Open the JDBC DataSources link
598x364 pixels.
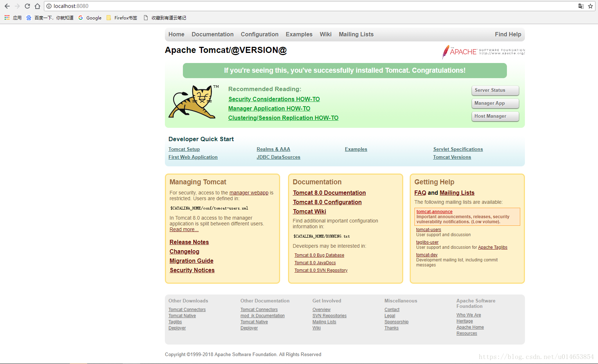[278, 157]
